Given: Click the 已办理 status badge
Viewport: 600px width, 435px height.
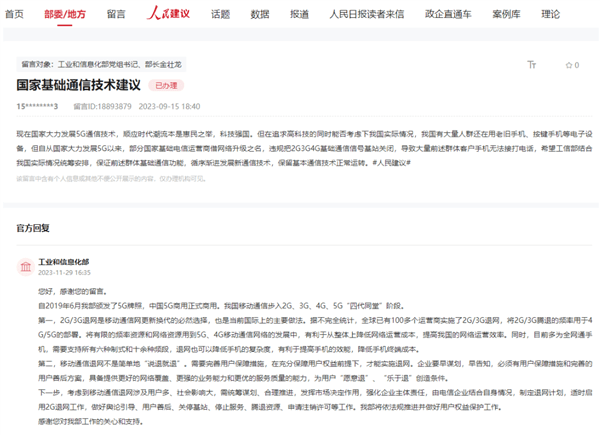Looking at the screenshot, I should tap(166, 85).
